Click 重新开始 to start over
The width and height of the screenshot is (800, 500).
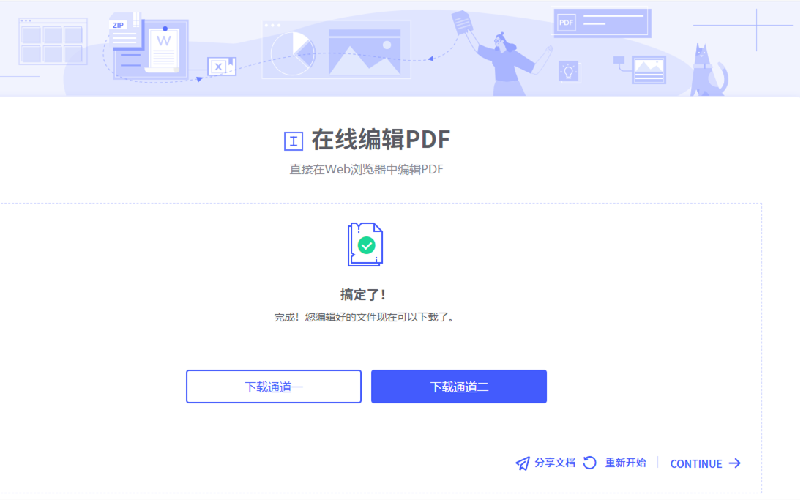pyautogui.click(x=626, y=463)
